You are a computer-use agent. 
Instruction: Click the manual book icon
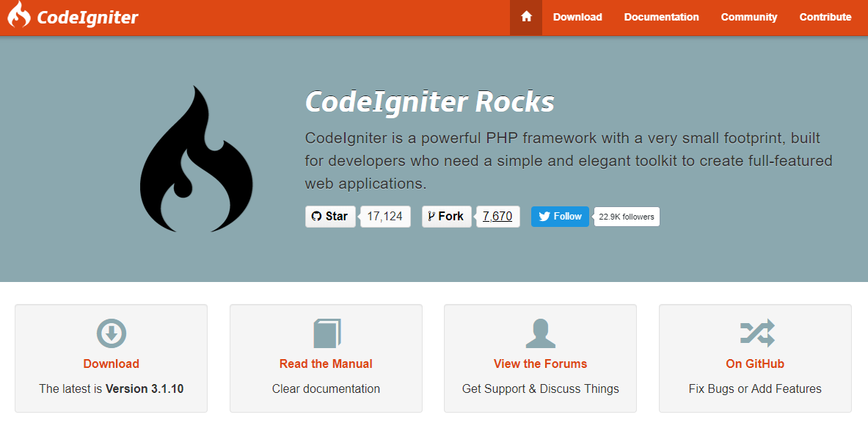[327, 333]
